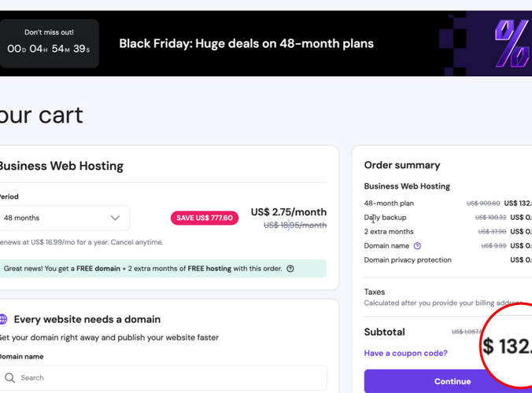Click the US$ 2.75/month price
Image resolution: width=532 pixels, height=393 pixels.
click(x=288, y=212)
